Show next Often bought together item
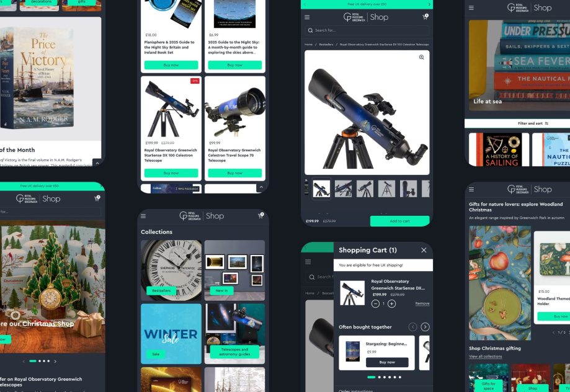Screen dimensions: 570x392 tap(425, 327)
